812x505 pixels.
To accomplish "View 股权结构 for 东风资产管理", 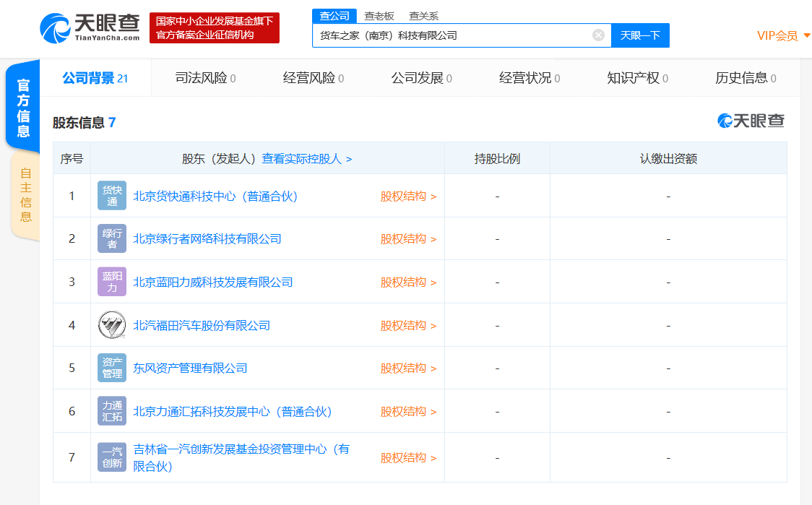I will pyautogui.click(x=408, y=368).
